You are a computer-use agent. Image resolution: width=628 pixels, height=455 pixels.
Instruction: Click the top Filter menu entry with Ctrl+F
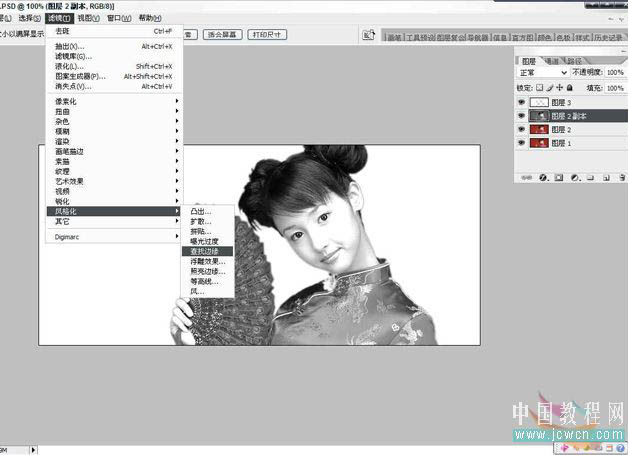click(x=114, y=31)
